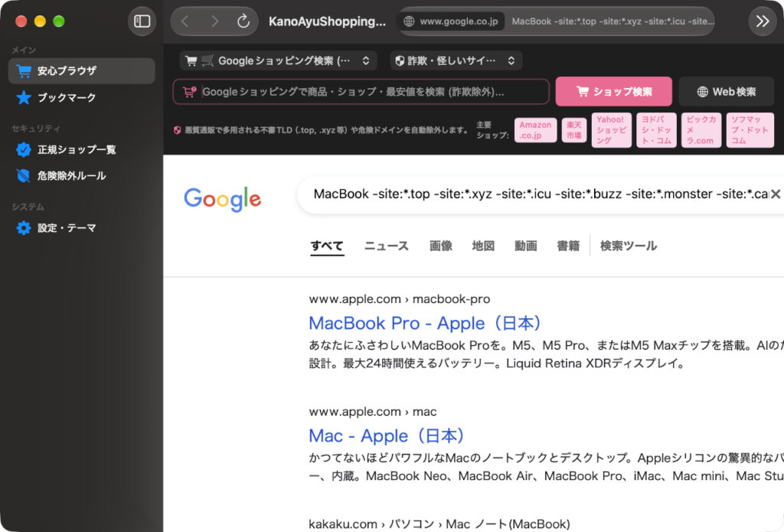
Task: Reload the current page
Action: point(243,21)
